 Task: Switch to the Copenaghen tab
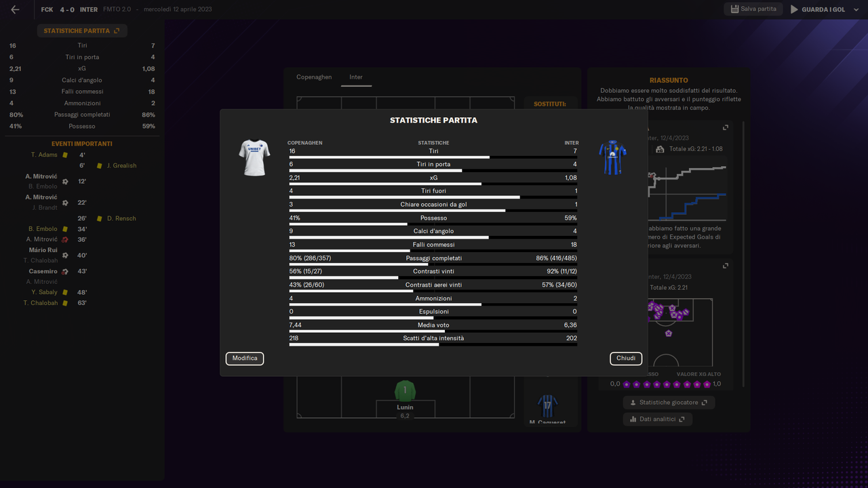[x=314, y=77]
